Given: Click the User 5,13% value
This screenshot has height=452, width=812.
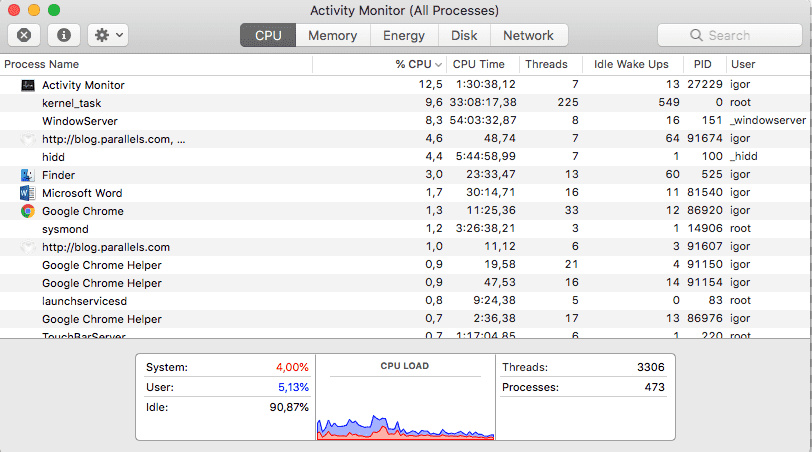Looking at the screenshot, I should (293, 387).
